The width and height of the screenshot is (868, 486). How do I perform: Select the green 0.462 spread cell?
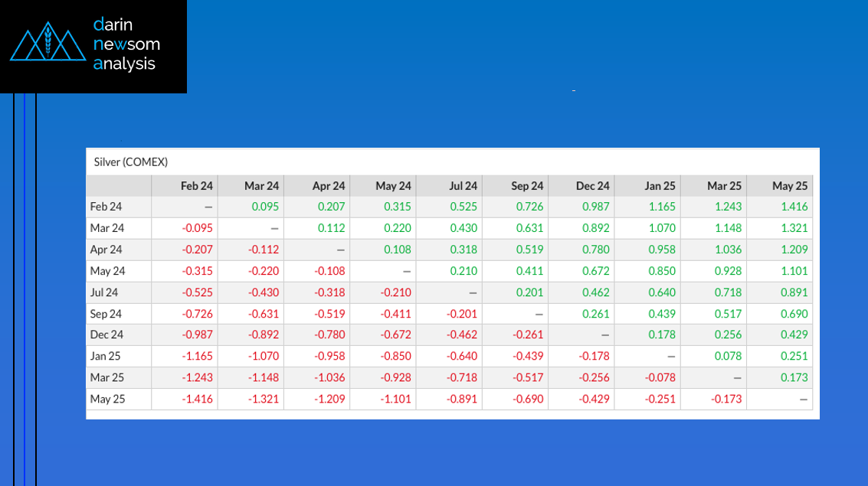[596, 292]
